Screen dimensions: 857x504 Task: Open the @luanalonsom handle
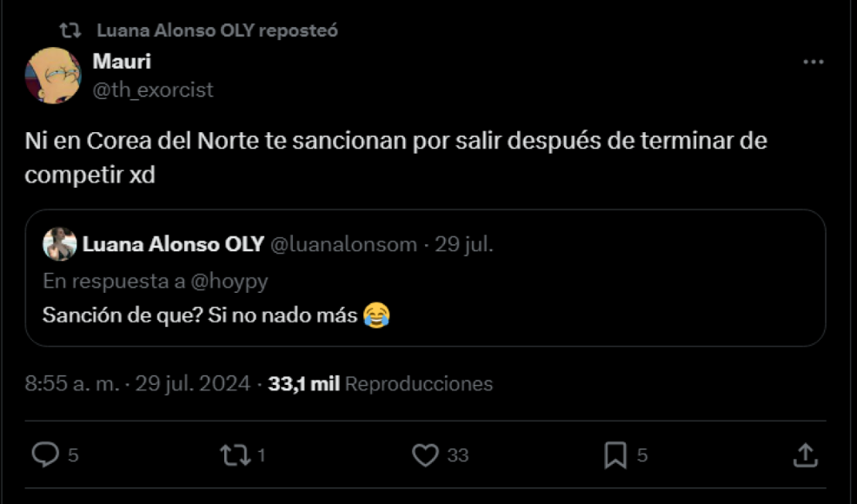point(344,245)
